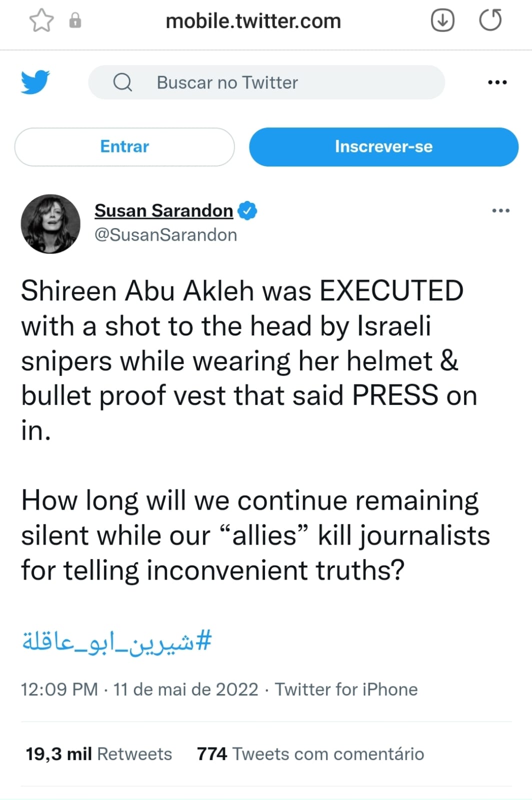Click the Twitter for iPhone source link
The height and width of the screenshot is (800, 532).
(x=346, y=689)
